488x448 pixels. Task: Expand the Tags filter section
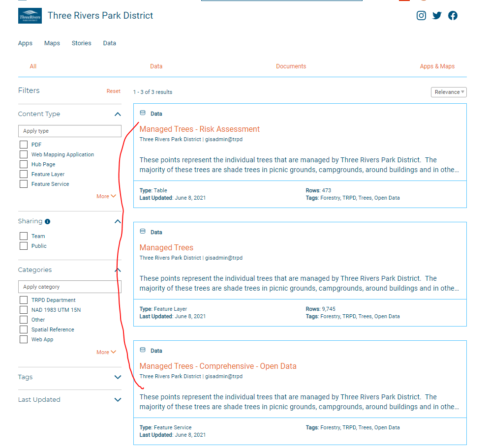click(118, 377)
